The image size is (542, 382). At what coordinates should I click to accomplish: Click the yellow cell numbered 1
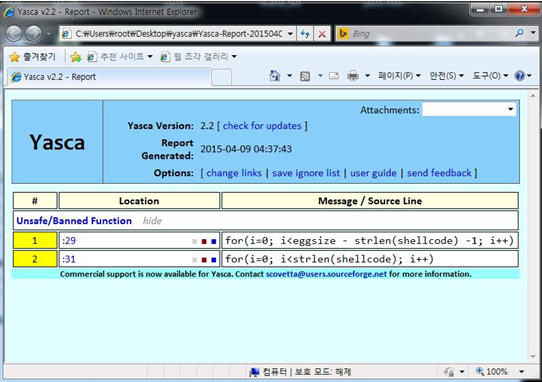coord(35,240)
